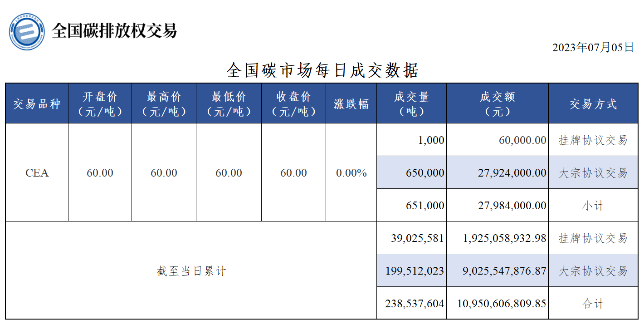Click 挂牌协议交易 in the 39,025,581 row
The height and width of the screenshot is (325, 644).
tap(593, 238)
